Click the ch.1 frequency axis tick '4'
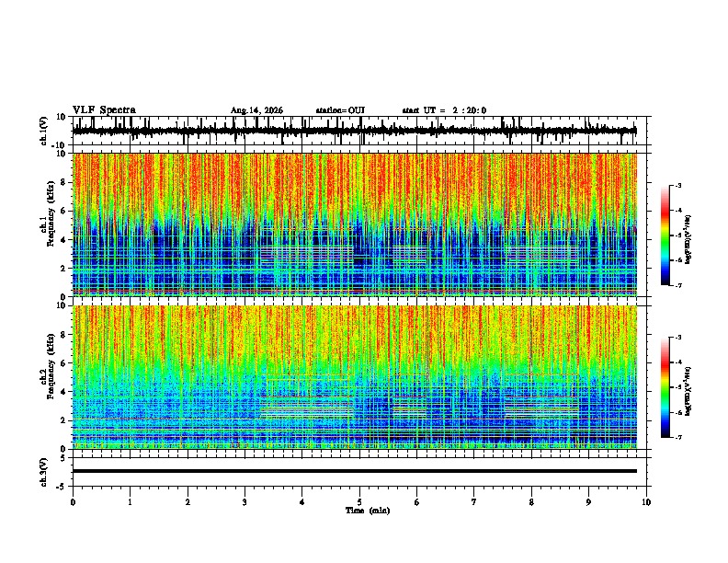 pyautogui.click(x=64, y=240)
